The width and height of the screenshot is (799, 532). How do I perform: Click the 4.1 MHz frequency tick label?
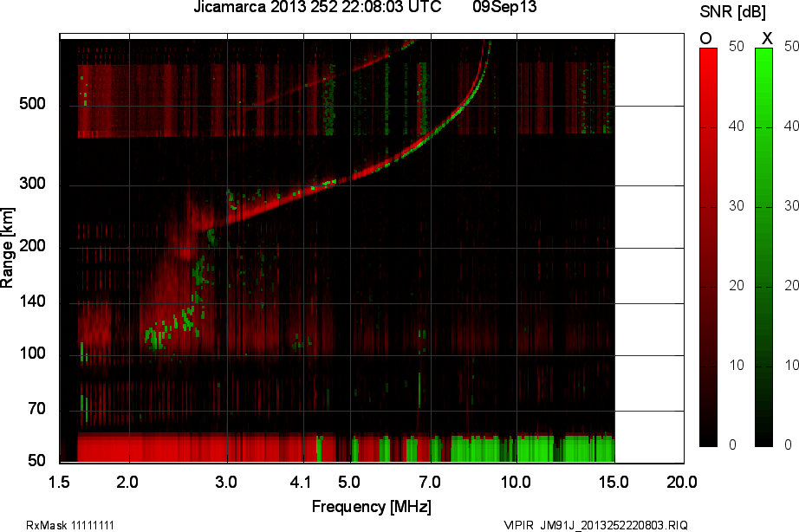tap(301, 482)
